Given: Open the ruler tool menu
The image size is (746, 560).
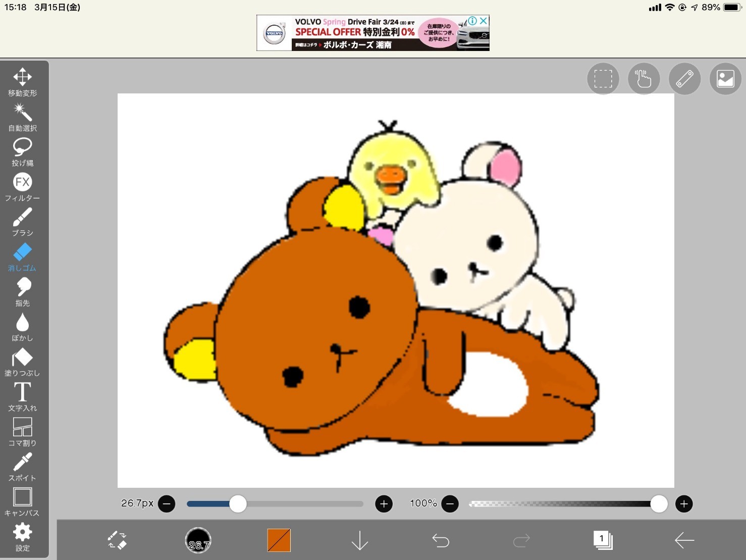Looking at the screenshot, I should (x=684, y=79).
